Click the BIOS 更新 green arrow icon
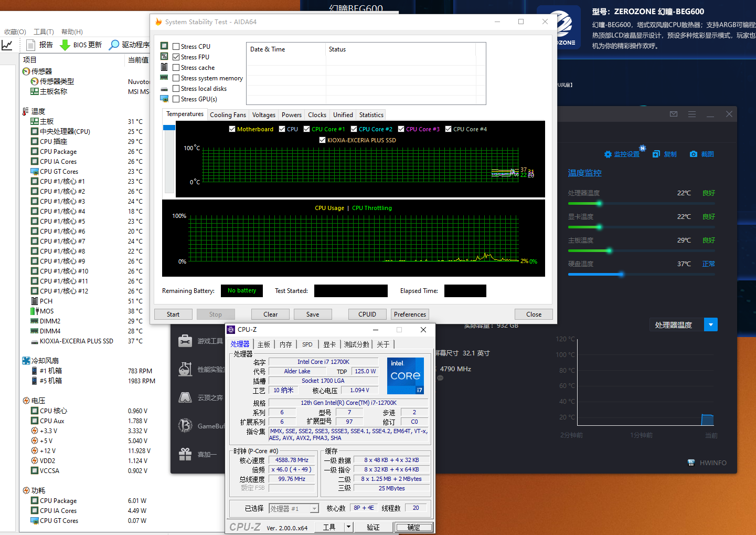 [x=65, y=45]
